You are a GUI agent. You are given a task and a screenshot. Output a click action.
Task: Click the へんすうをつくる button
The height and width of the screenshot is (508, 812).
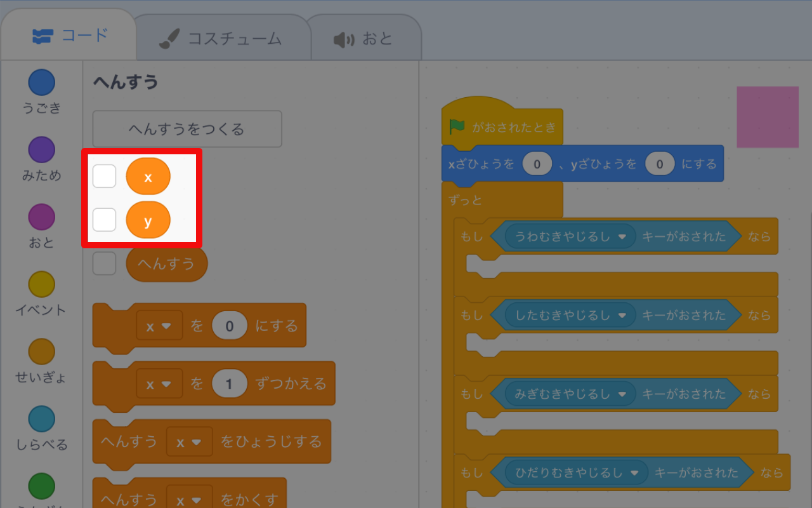coord(187,129)
